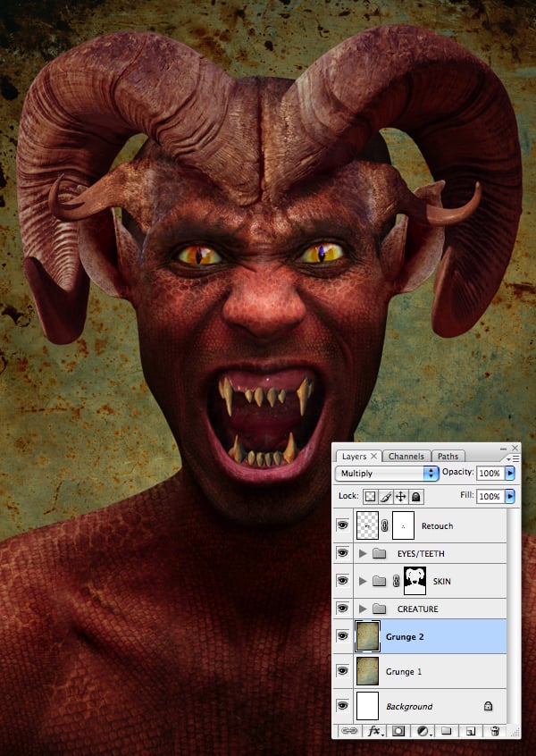Image resolution: width=536 pixels, height=756 pixels.
Task: Open the Multiply blend mode dropdown
Action: click(387, 473)
